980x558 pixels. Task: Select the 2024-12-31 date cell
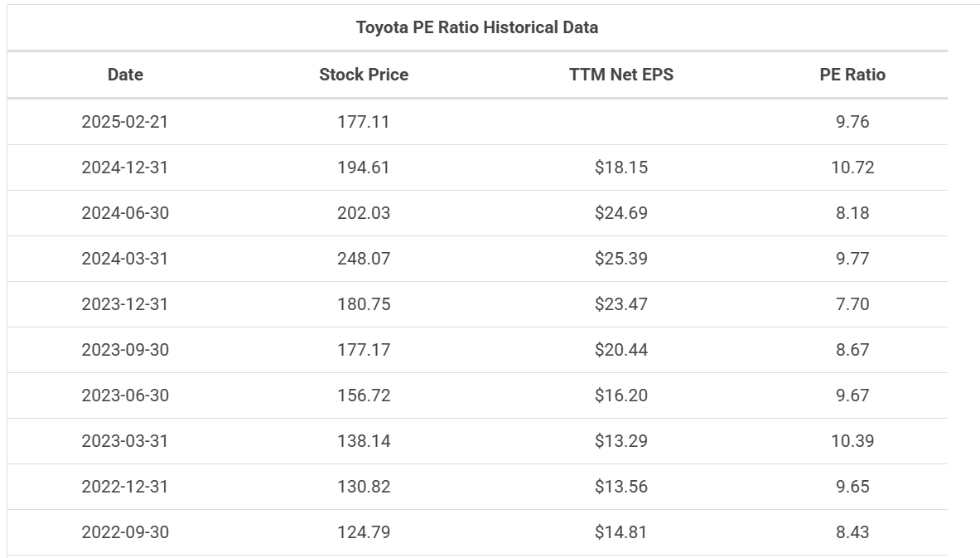point(125,167)
